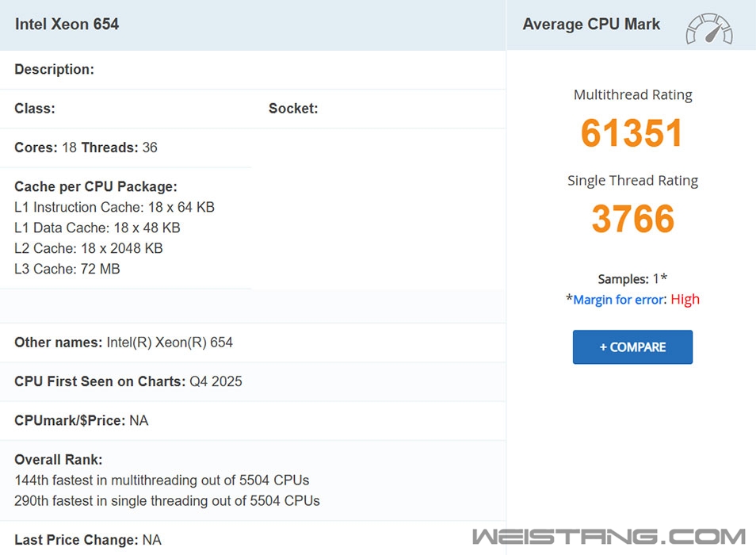Select the L3 Cache: 72 MB line
The width and height of the screenshot is (756, 555).
pos(67,269)
